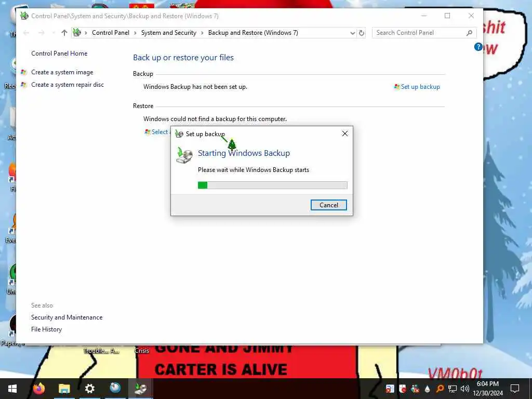Click shield icon beside Create a system repair disc
Screen dimensions: 532x399
[23, 85]
